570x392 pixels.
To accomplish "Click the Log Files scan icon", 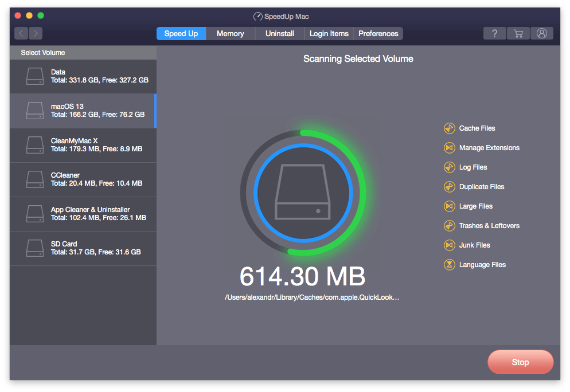I will click(449, 167).
